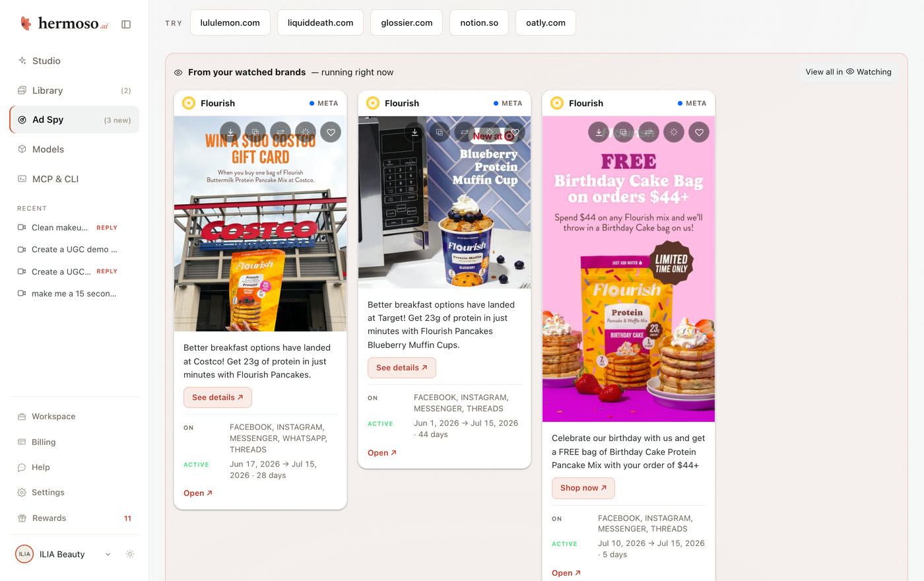Open recent item 'Create a UGC demo ...'

74,250
